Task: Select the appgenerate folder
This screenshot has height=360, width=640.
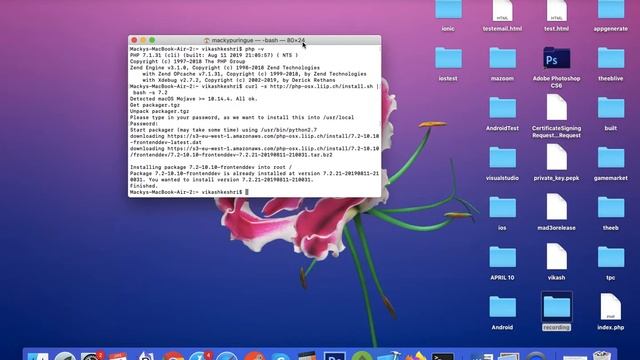Action: tap(611, 10)
